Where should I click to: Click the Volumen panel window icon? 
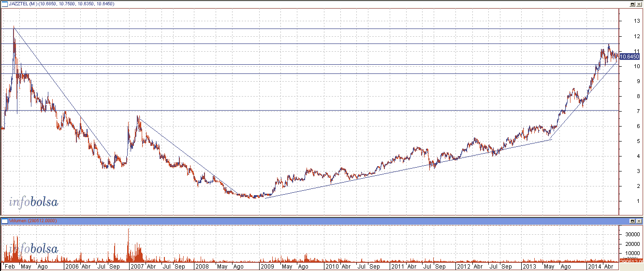(x=4, y=221)
